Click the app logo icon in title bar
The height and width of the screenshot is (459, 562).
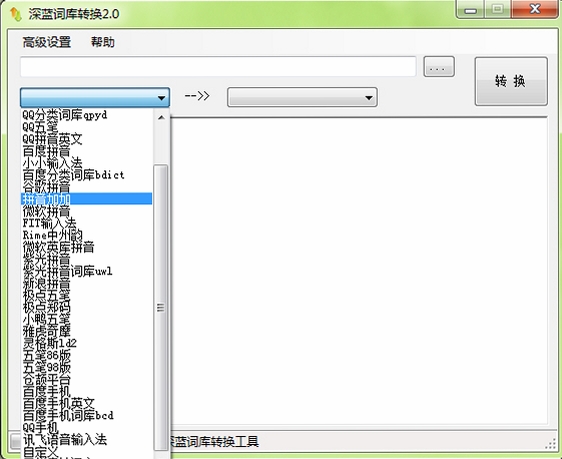point(16,14)
